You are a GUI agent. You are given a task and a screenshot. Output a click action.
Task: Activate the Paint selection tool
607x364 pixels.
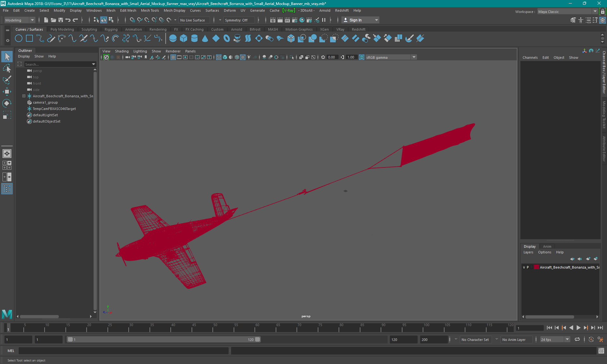(7, 80)
